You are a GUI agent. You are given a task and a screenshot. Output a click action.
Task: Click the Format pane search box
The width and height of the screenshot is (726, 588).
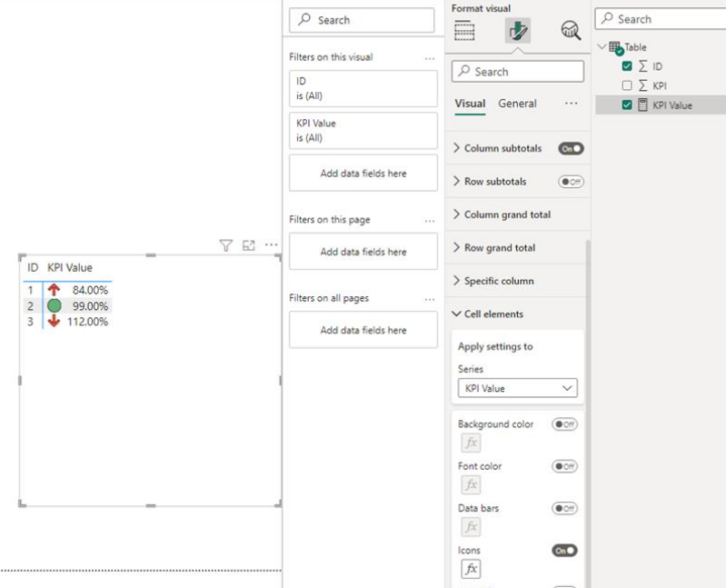[x=518, y=71]
